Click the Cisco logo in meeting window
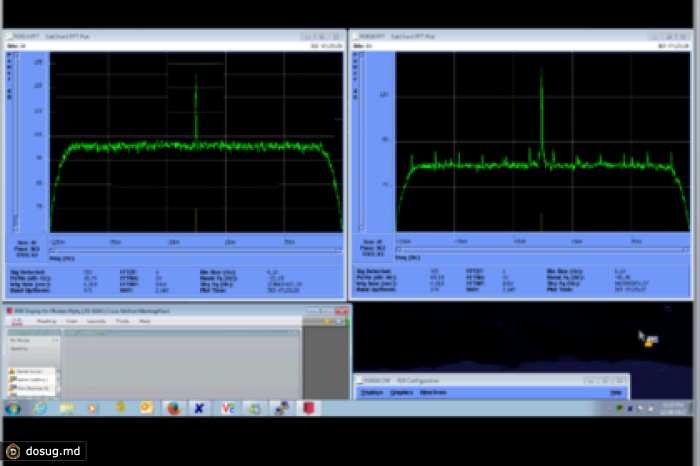 17,321
